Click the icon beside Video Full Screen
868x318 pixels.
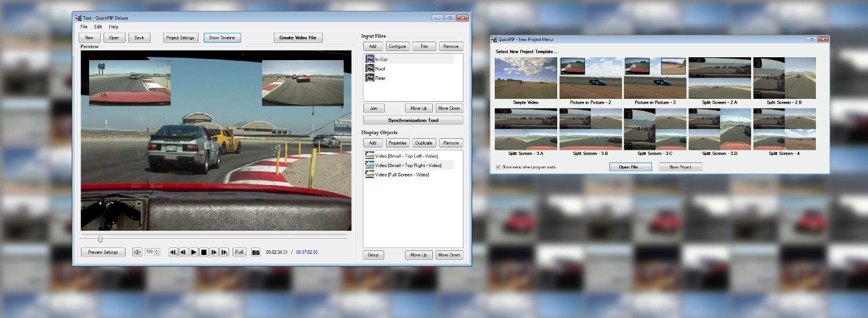(x=370, y=175)
